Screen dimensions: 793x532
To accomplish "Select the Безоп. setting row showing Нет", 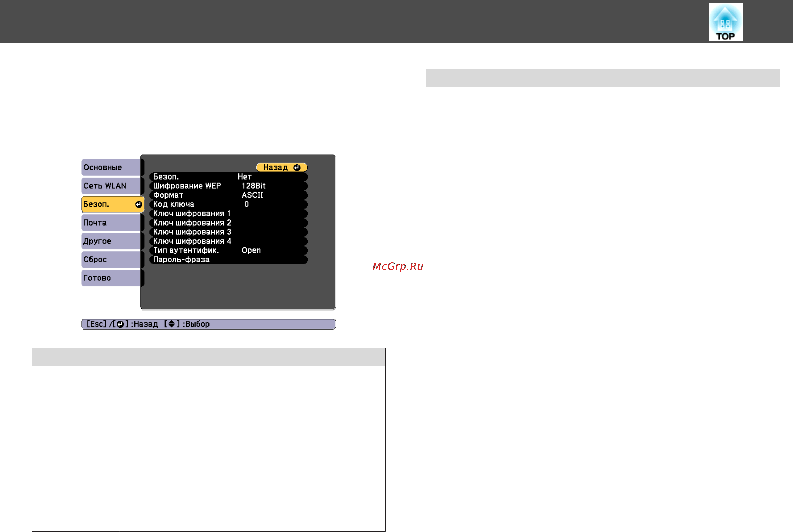I will click(229, 176).
